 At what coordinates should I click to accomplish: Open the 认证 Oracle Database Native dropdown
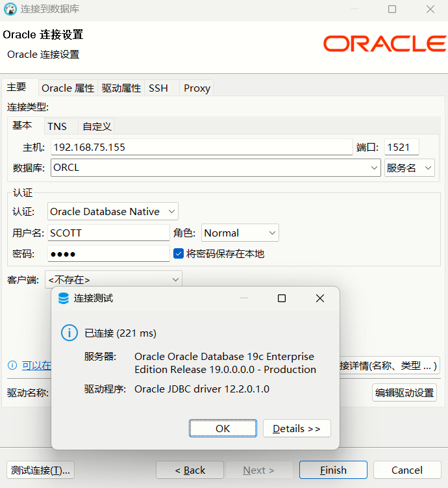112,212
